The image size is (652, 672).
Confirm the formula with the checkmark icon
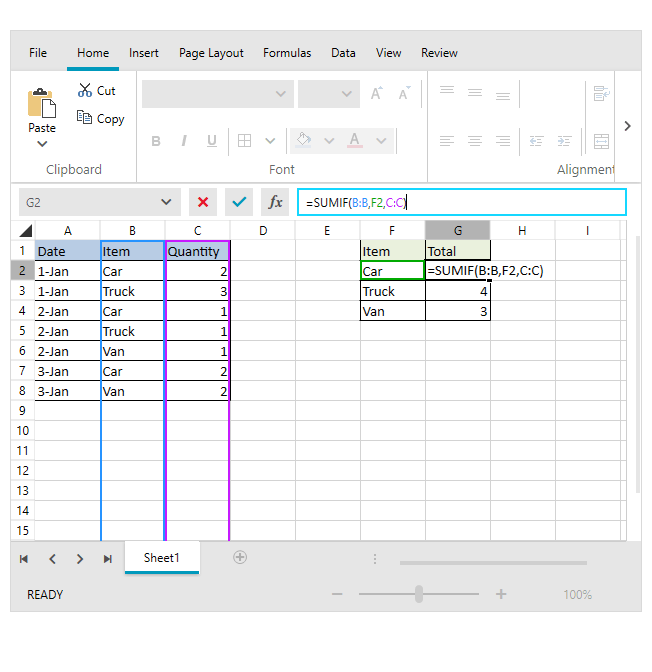point(239,202)
